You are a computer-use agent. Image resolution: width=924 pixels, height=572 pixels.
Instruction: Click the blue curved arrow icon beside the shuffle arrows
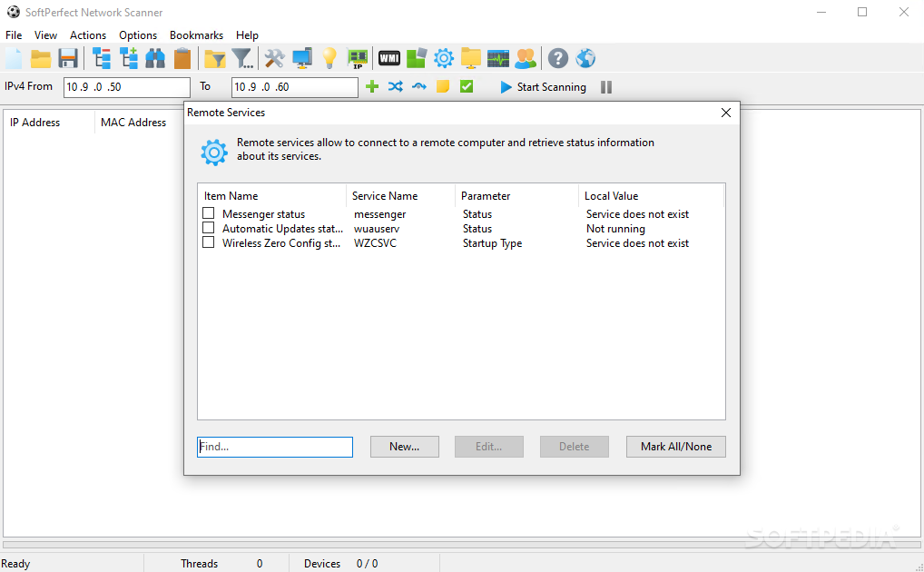(x=419, y=86)
